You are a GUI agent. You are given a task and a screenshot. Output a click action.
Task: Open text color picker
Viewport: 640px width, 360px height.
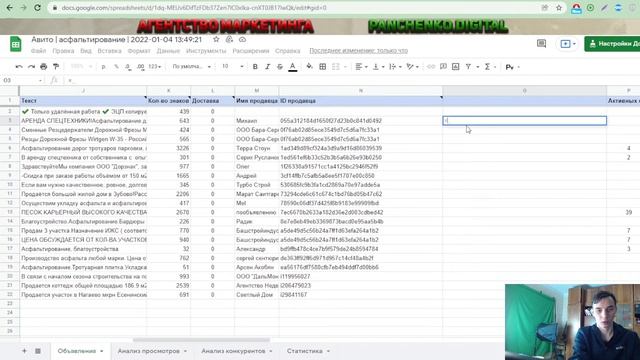tap(293, 67)
